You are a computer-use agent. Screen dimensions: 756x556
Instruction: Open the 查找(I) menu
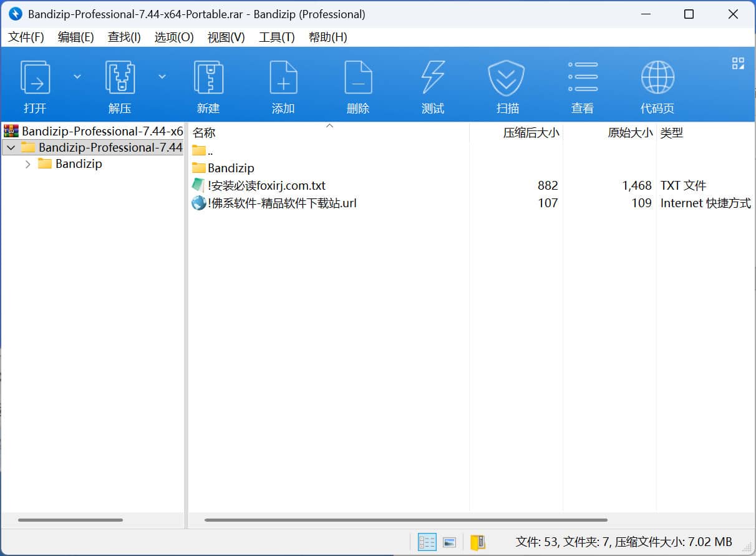click(x=124, y=37)
